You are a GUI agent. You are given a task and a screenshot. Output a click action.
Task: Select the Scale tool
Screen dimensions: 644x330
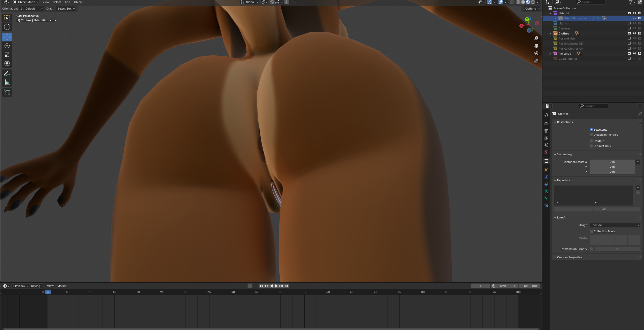click(x=7, y=55)
